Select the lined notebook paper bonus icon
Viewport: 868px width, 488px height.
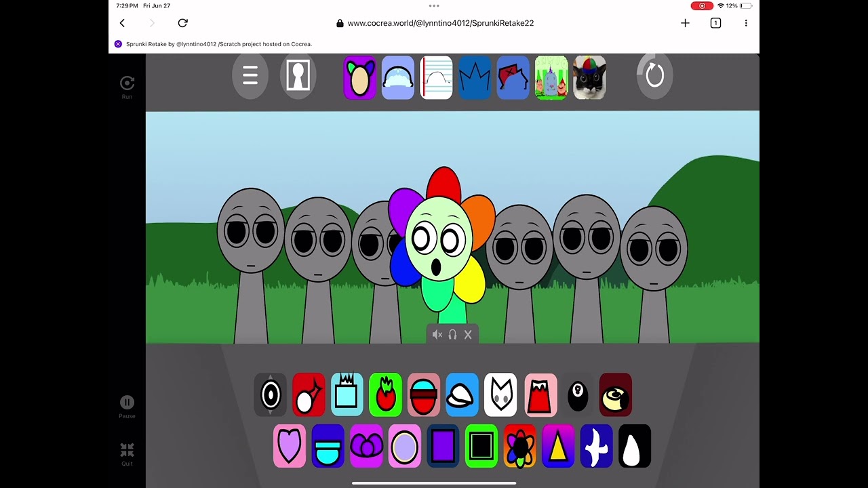(x=436, y=78)
